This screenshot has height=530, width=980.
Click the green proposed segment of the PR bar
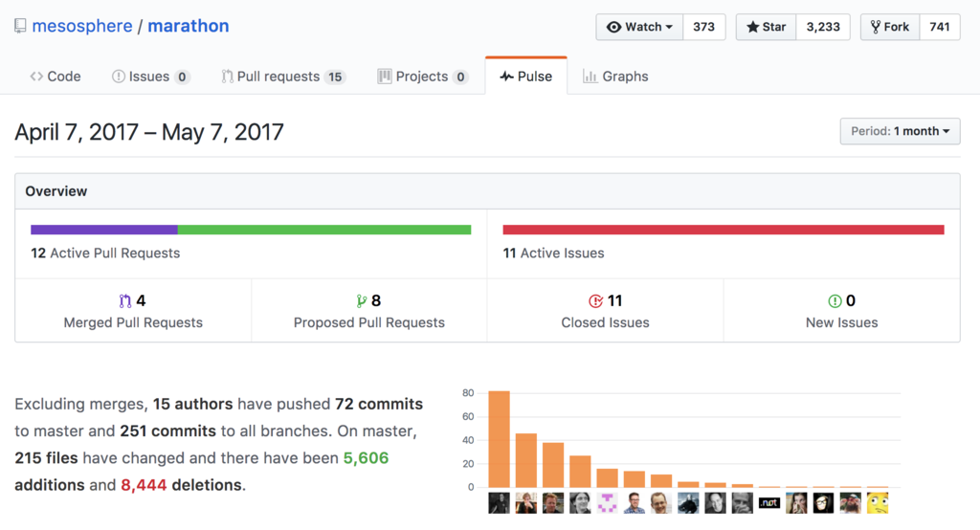(x=324, y=230)
